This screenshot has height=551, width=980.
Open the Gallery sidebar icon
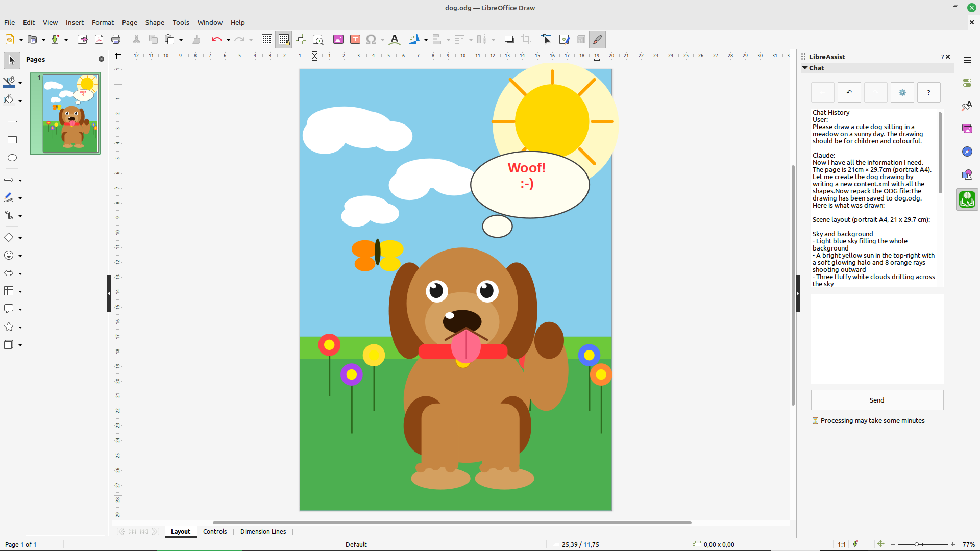coord(967,129)
